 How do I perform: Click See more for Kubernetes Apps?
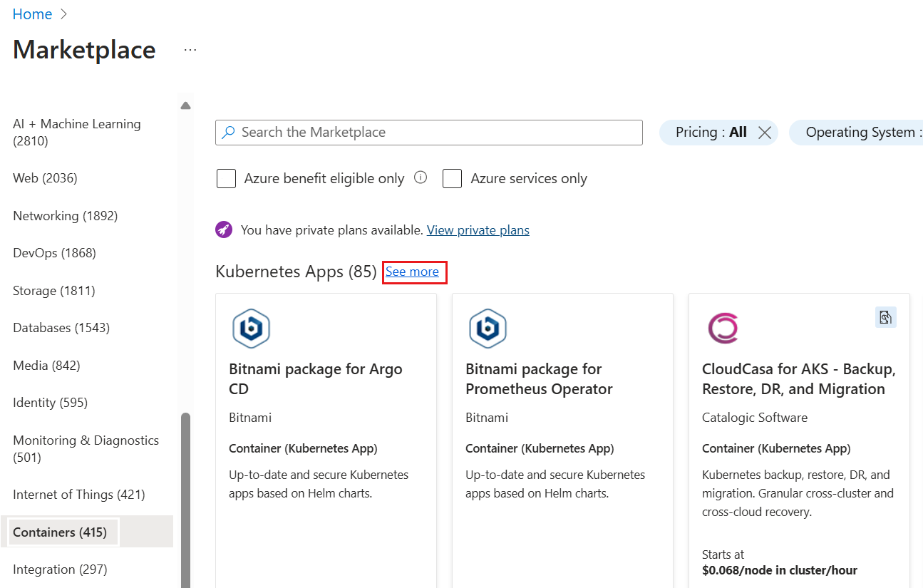pos(412,272)
